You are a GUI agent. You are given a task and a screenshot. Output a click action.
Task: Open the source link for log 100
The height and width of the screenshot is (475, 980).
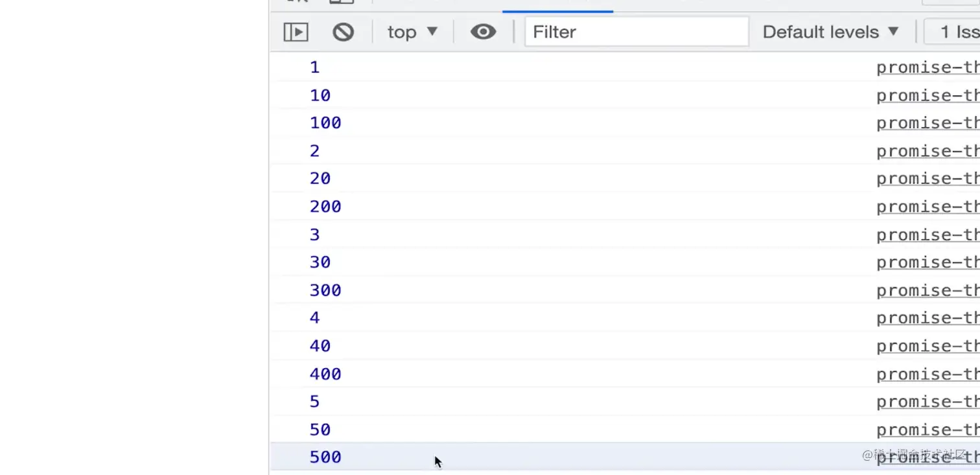(x=928, y=123)
